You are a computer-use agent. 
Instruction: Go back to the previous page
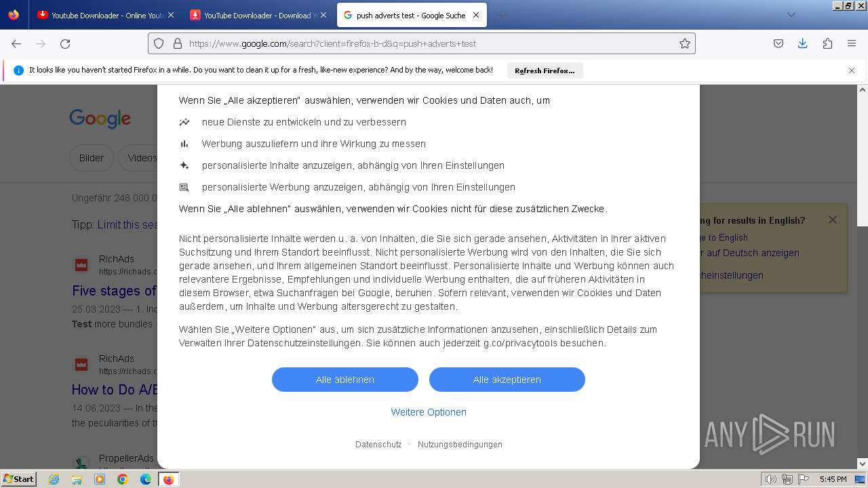[x=16, y=43]
